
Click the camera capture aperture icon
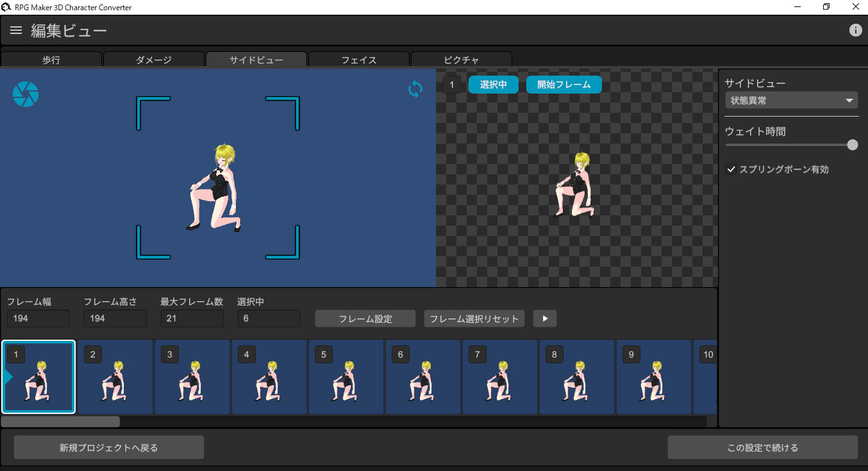[x=26, y=94]
